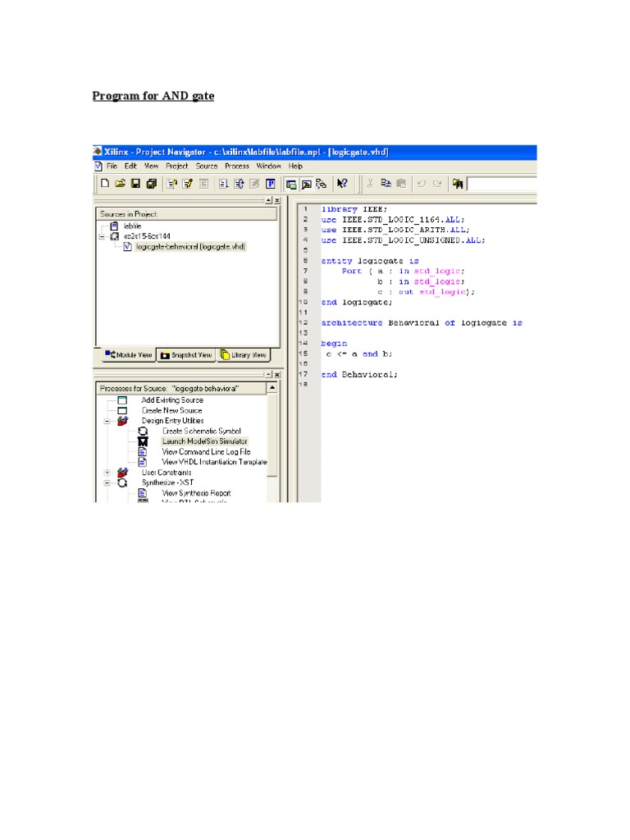Screen dimensions: 630x840
Task: Open the Source menu
Action: click(x=206, y=167)
